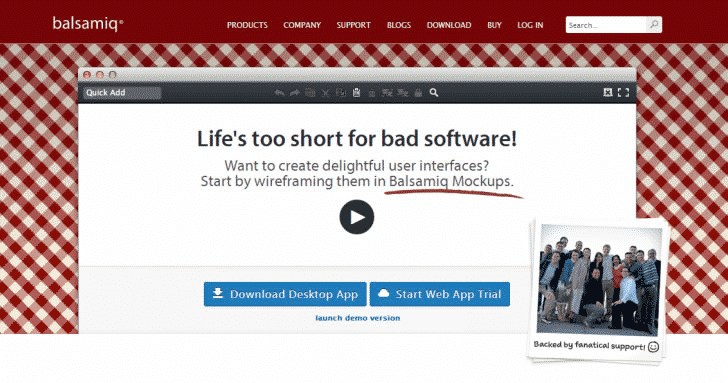
Task: Open the Products menu
Action: point(247,25)
